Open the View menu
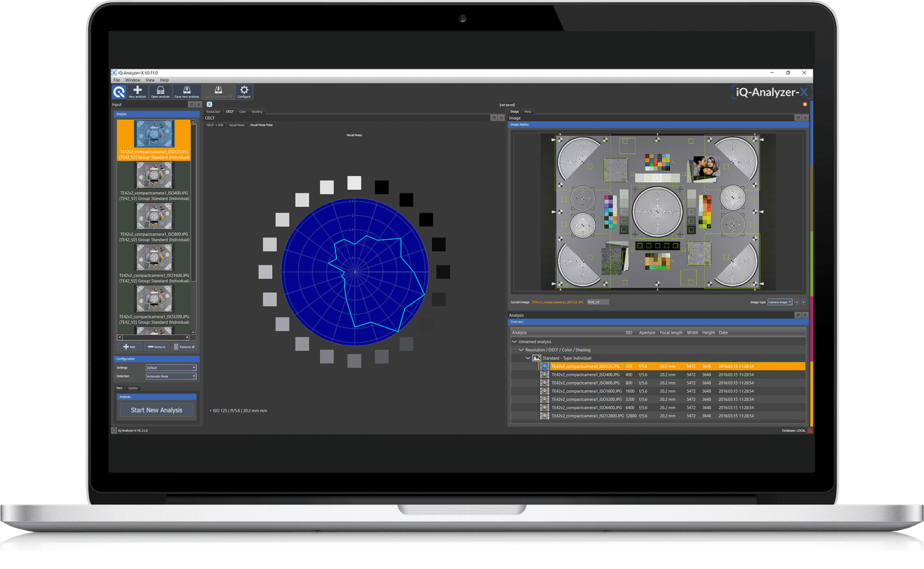 coord(150,80)
